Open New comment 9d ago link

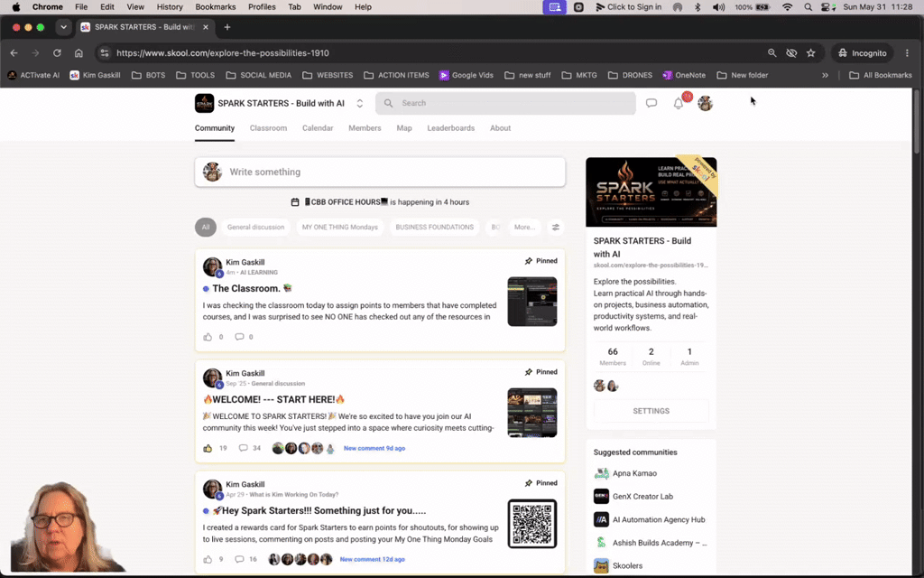coord(374,448)
